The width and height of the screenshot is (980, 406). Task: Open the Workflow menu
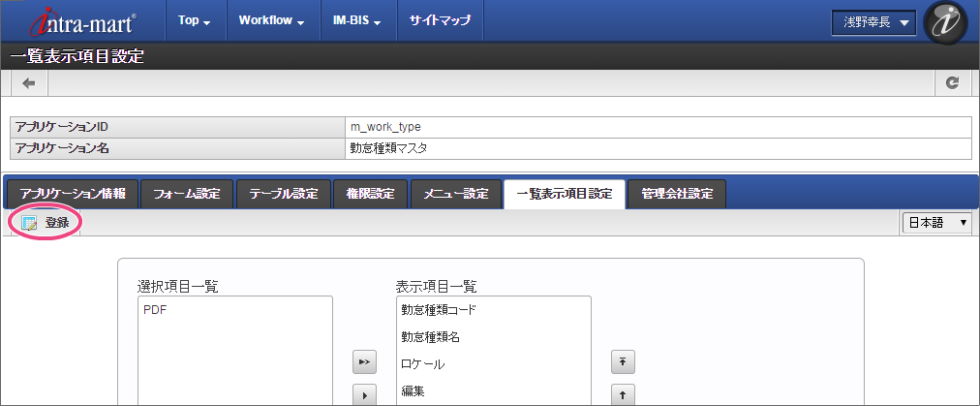pos(271,20)
